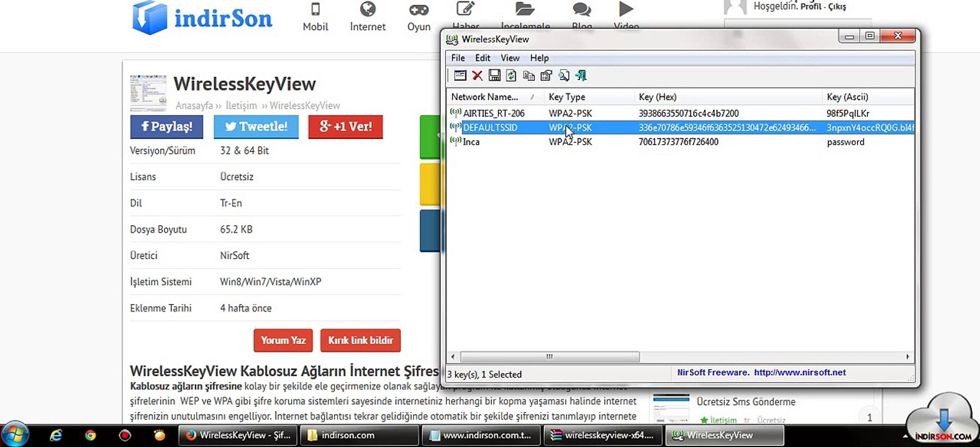Click the Kırık link bildir button
The image size is (980, 447).
coord(360,340)
